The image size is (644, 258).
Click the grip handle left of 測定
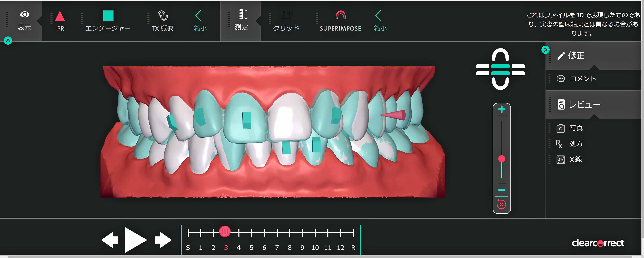[228, 20]
